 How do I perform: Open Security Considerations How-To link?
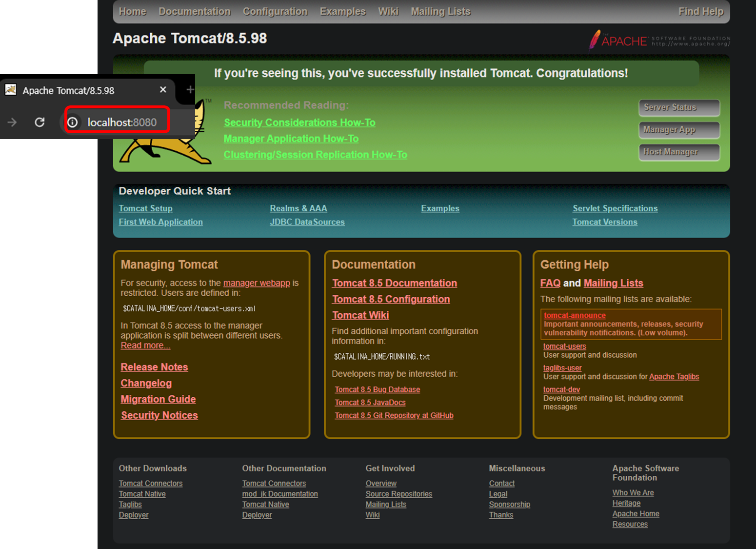point(299,122)
